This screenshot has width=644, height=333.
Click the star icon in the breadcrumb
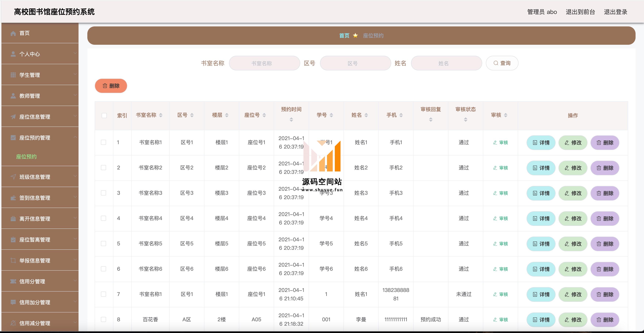point(355,35)
